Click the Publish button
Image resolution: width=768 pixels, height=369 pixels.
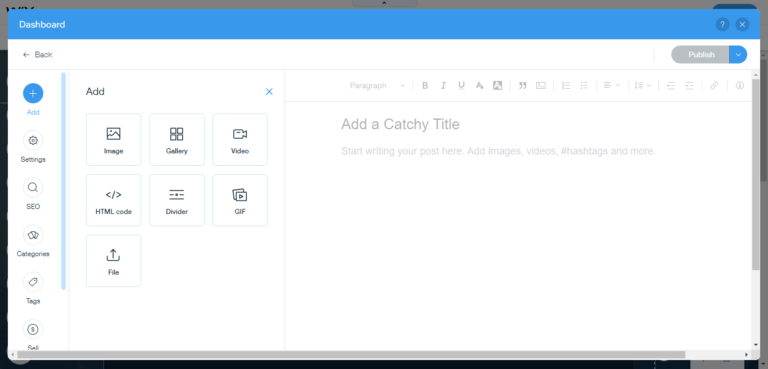tap(700, 54)
